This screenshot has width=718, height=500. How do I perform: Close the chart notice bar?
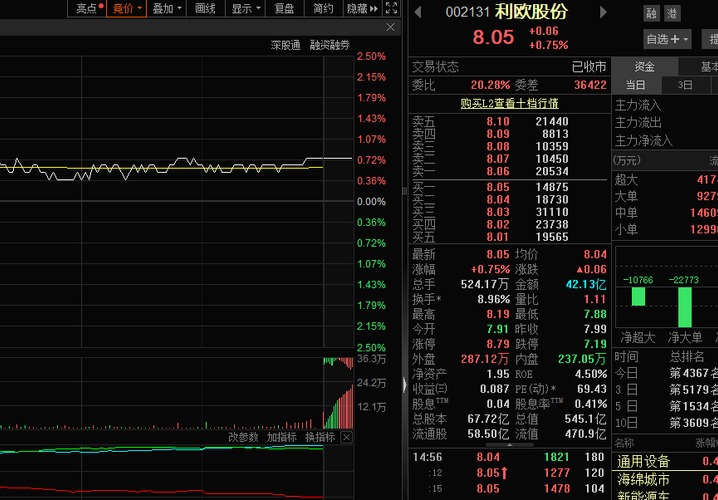(x=391, y=27)
